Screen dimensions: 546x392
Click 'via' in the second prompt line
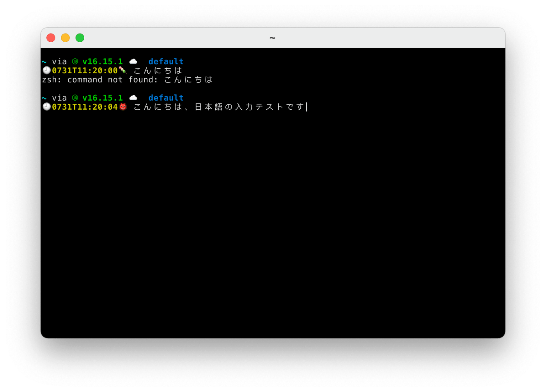click(x=59, y=98)
